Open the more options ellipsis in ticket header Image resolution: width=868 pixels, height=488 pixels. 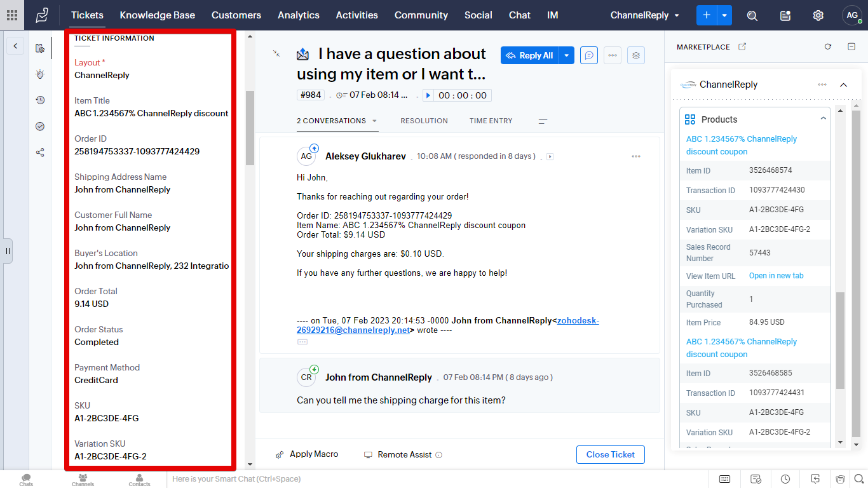[613, 55]
